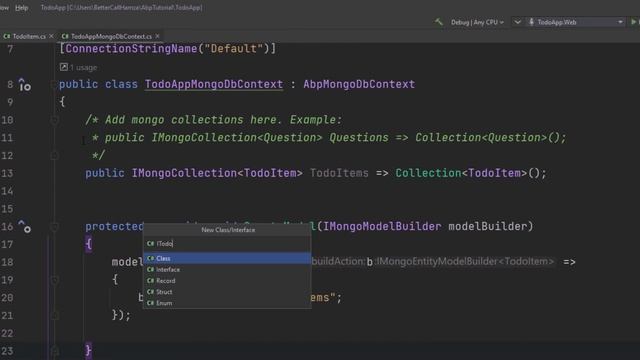Click the build hammer icon
Viewport: 640px width, 360px height.
click(439, 22)
